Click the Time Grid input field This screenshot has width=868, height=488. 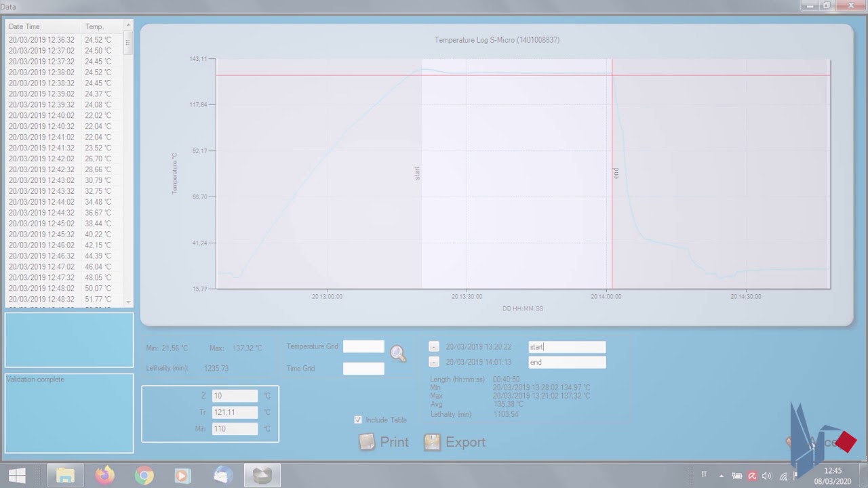tap(363, 369)
